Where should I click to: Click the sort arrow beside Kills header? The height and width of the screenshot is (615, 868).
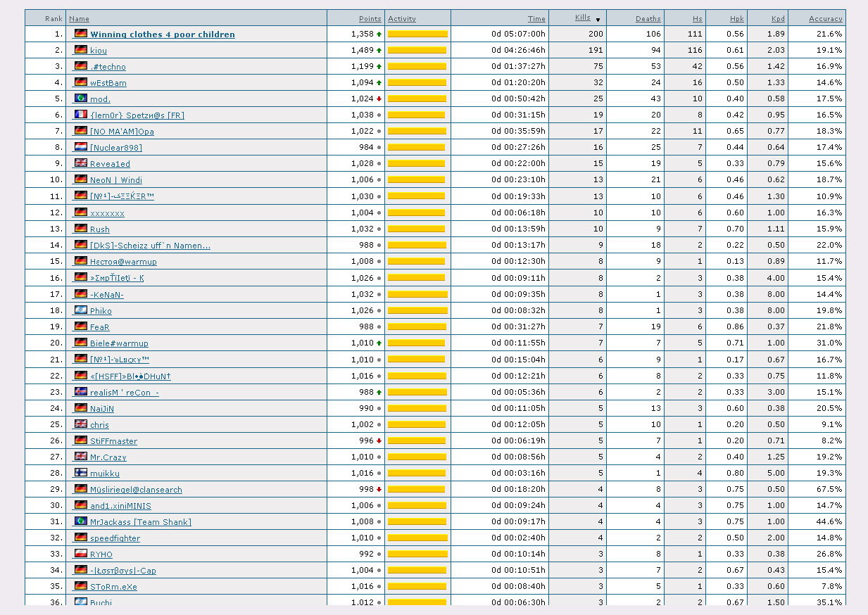(598, 20)
